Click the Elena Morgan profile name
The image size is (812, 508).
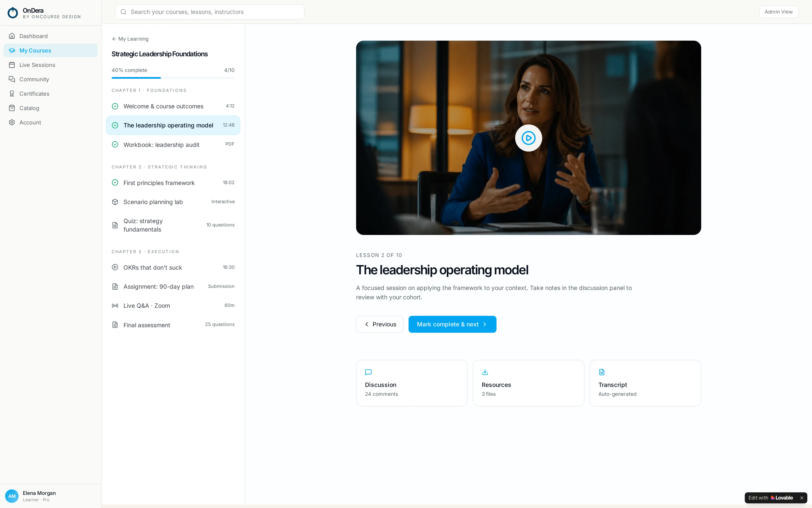coord(39,493)
